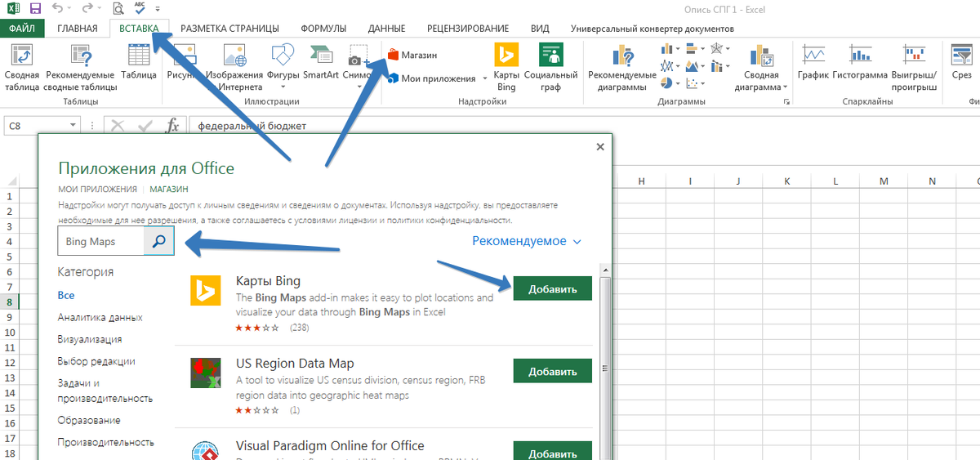
Task: Undo the last action
Action: (x=56, y=9)
